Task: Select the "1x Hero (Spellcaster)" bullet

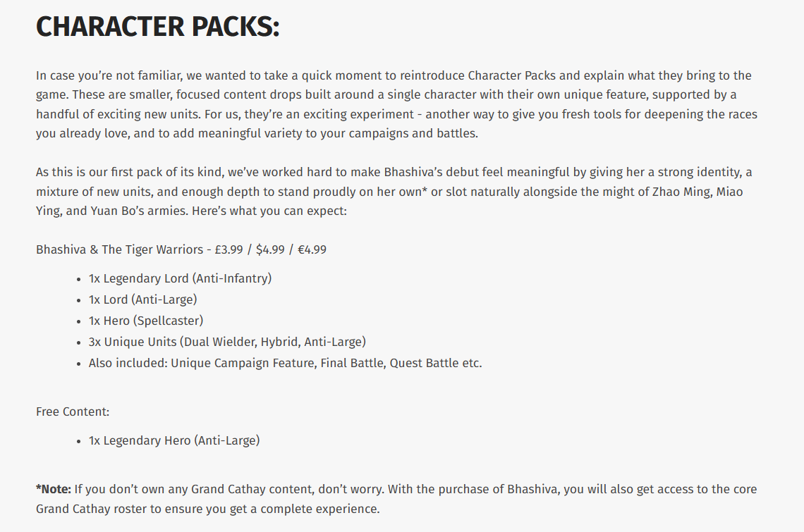Action: click(x=145, y=321)
